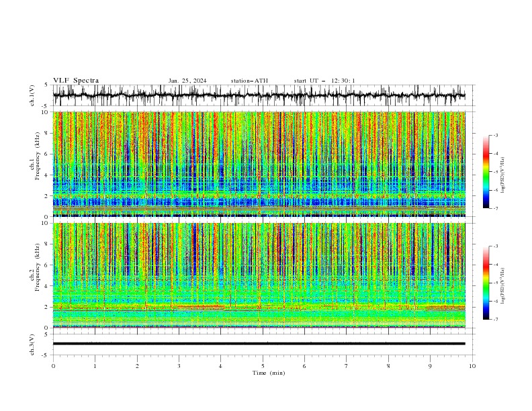
Task: Click the upper colorbar '-3' tick label
Action: click(x=496, y=135)
